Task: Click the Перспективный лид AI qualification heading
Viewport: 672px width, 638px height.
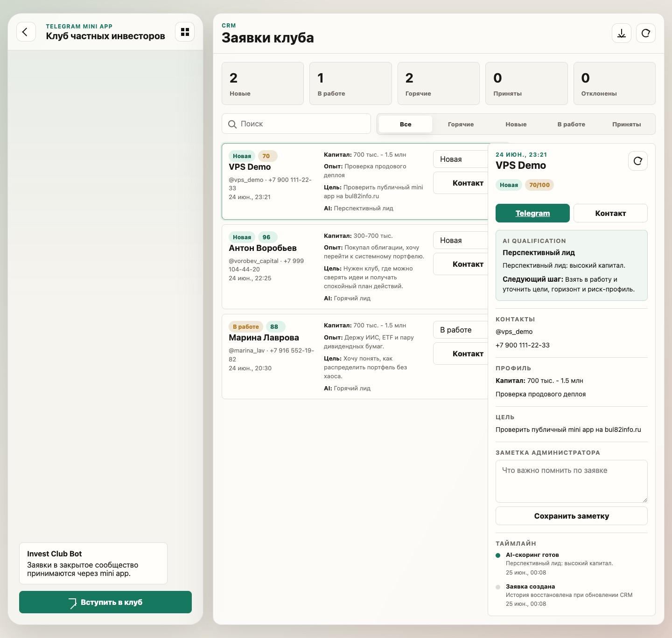Action: point(539,253)
